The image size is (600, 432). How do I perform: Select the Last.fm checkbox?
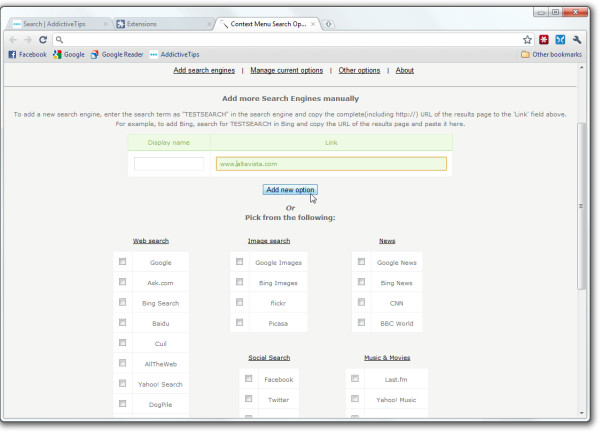pos(355,378)
